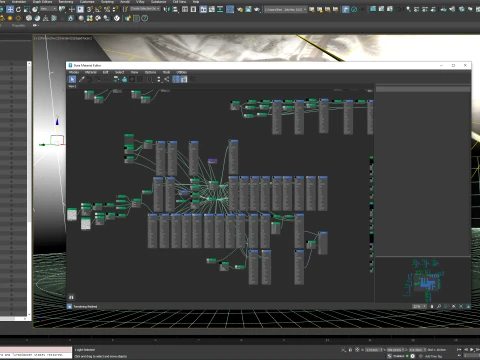Open the Material menu in Slate Material Editor
The width and height of the screenshot is (480, 360).
[91, 72]
